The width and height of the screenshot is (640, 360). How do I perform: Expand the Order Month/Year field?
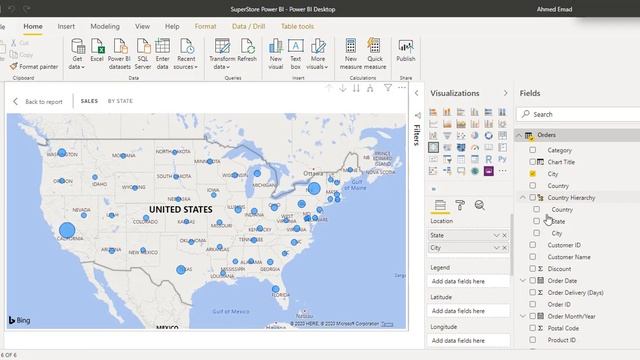pyautogui.click(x=523, y=316)
